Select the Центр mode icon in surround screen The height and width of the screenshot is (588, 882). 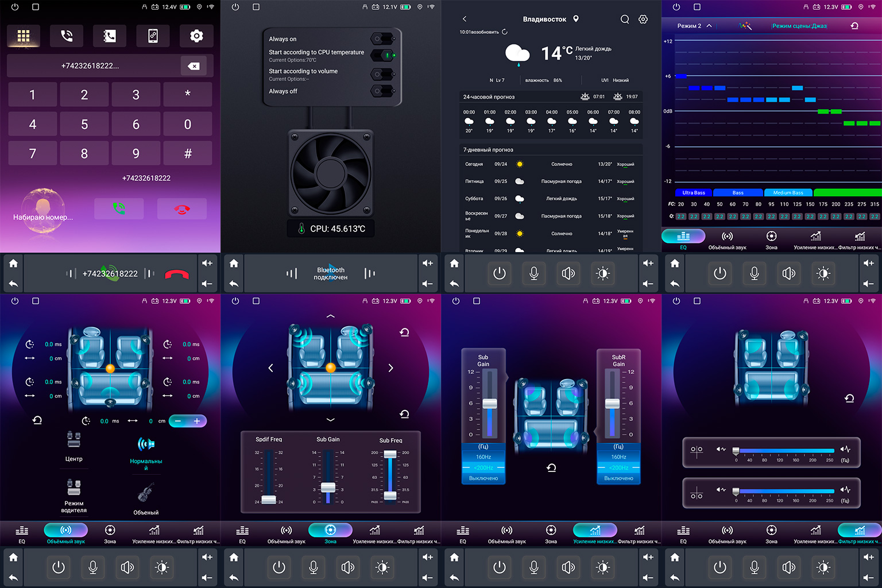click(74, 440)
